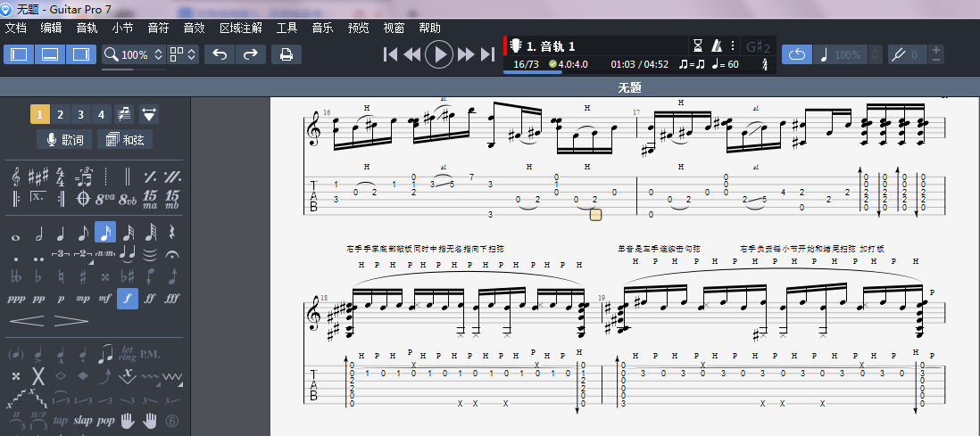Toggle the bottom panel visibility
The width and height of the screenshot is (980, 436).
tap(50, 54)
